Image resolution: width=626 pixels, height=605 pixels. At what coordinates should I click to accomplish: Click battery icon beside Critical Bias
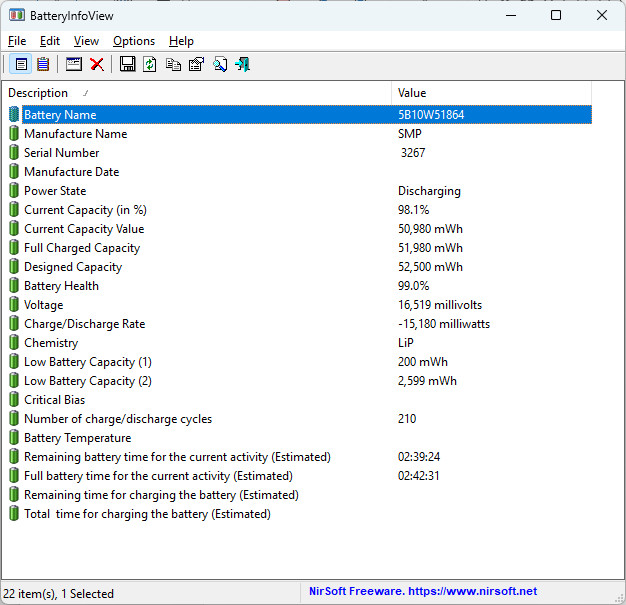pos(14,400)
